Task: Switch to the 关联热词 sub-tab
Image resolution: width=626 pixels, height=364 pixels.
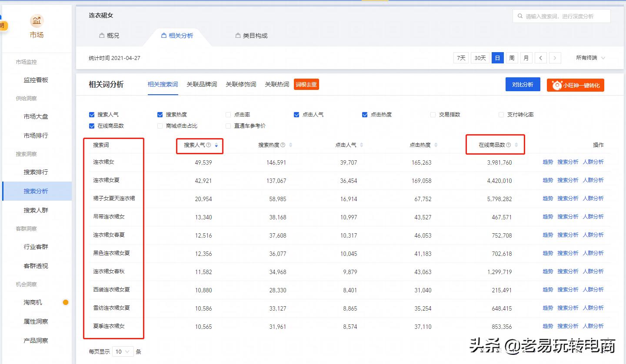Action: [x=277, y=85]
